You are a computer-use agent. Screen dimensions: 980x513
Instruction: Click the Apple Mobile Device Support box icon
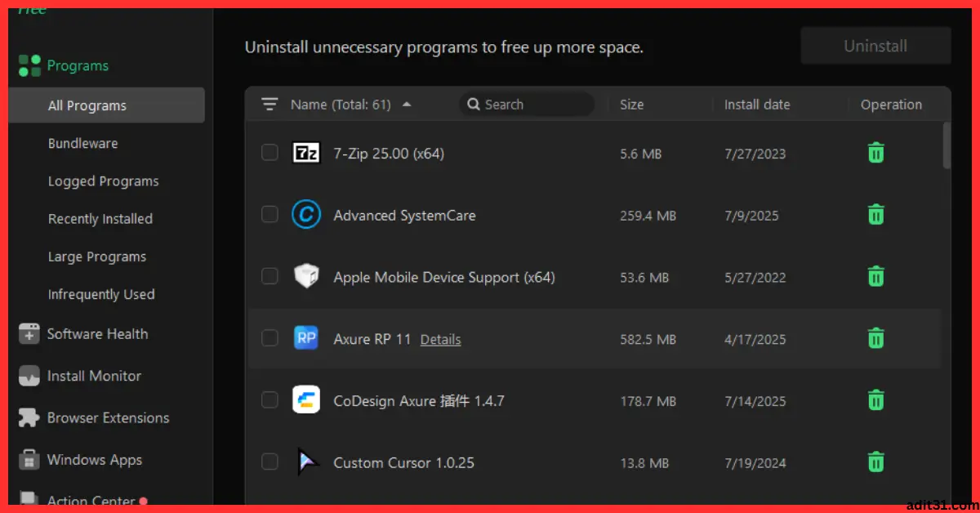point(306,277)
